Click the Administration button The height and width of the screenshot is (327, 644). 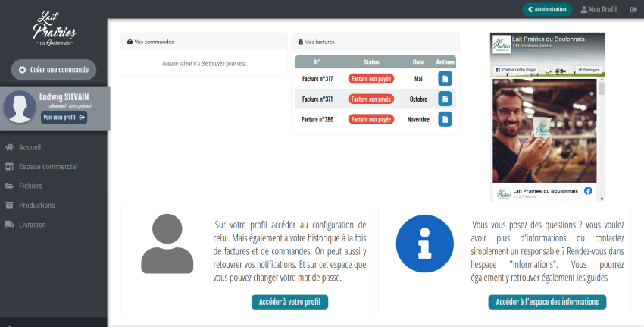[546, 9]
